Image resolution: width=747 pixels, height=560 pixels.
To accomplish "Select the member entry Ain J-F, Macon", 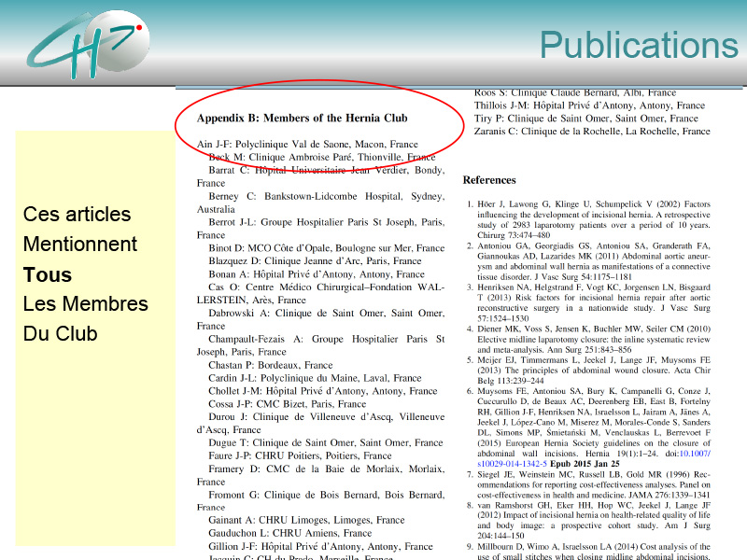I will pyautogui.click(x=307, y=145).
